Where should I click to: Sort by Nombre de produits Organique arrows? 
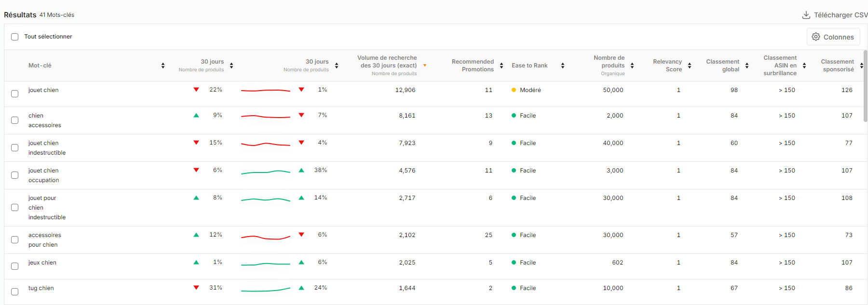(x=632, y=66)
